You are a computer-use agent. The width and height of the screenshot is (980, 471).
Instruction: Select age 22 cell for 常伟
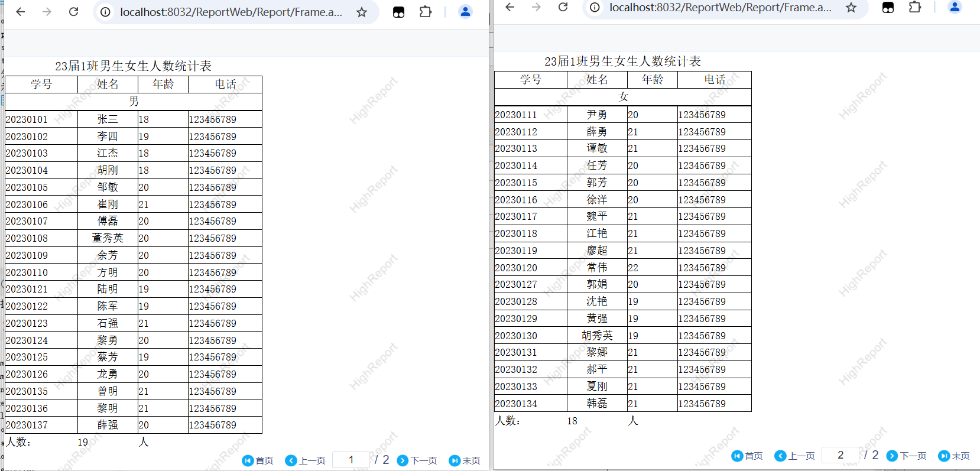[653, 268]
